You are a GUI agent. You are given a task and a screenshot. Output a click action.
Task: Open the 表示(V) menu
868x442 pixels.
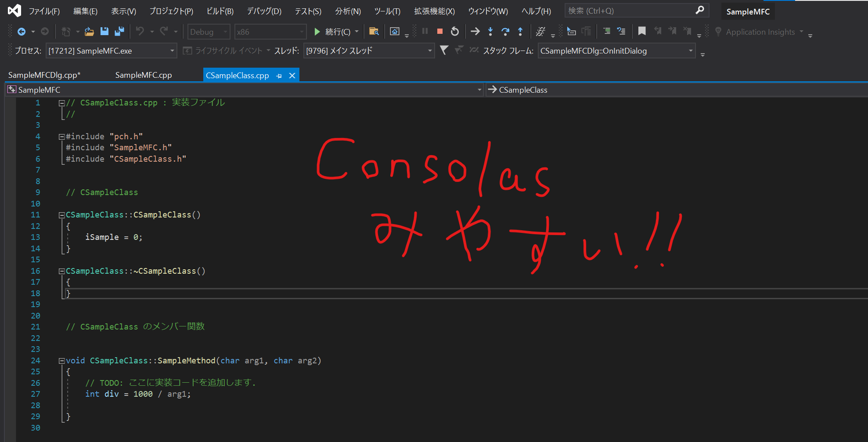tap(124, 11)
